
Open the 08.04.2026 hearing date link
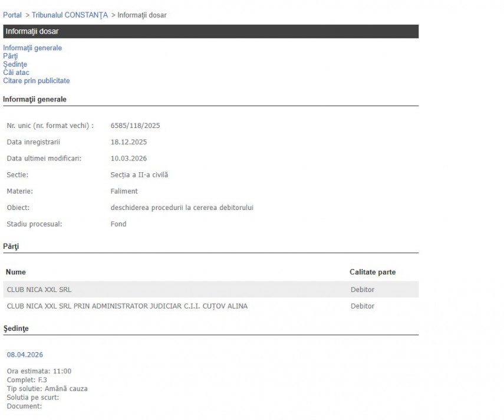[25, 355]
